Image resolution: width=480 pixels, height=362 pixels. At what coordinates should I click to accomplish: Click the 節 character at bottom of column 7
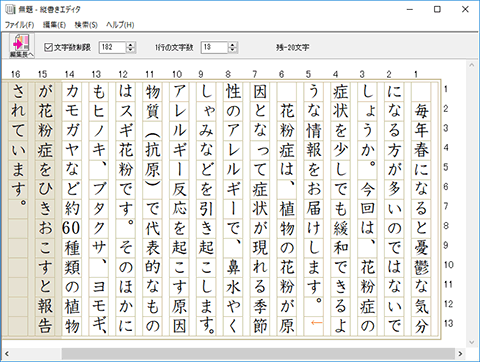pos(260,326)
